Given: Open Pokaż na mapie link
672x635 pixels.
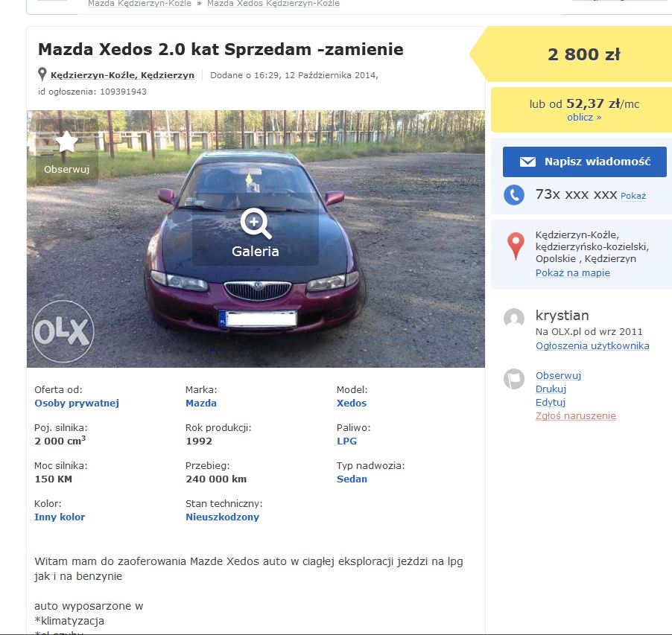Looking at the screenshot, I should [572, 273].
